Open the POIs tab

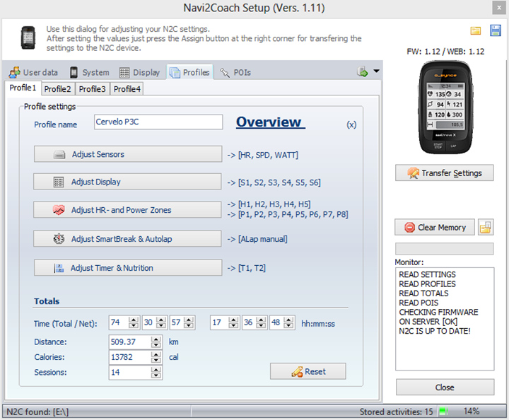235,72
